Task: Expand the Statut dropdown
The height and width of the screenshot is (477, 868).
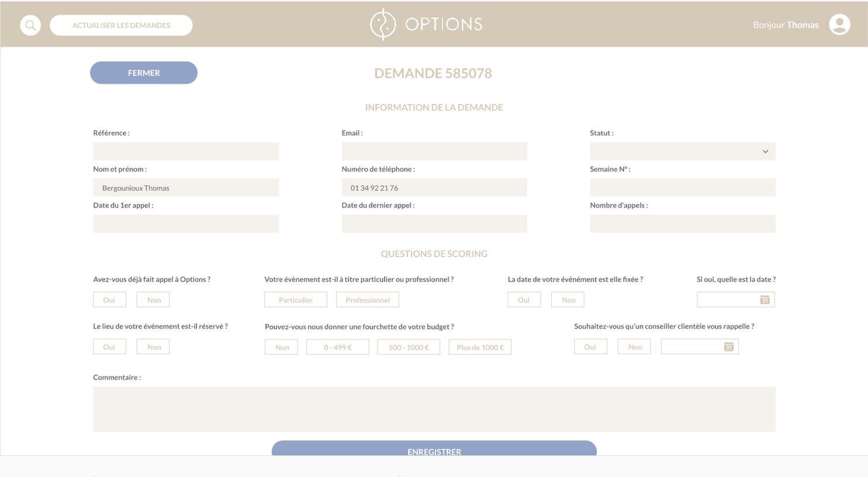Action: tap(682, 151)
